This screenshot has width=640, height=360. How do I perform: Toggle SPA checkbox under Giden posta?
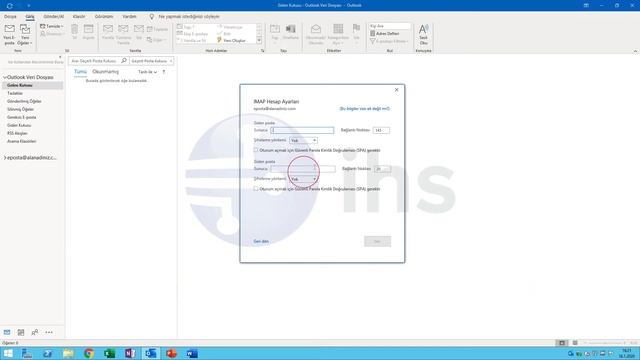256,189
